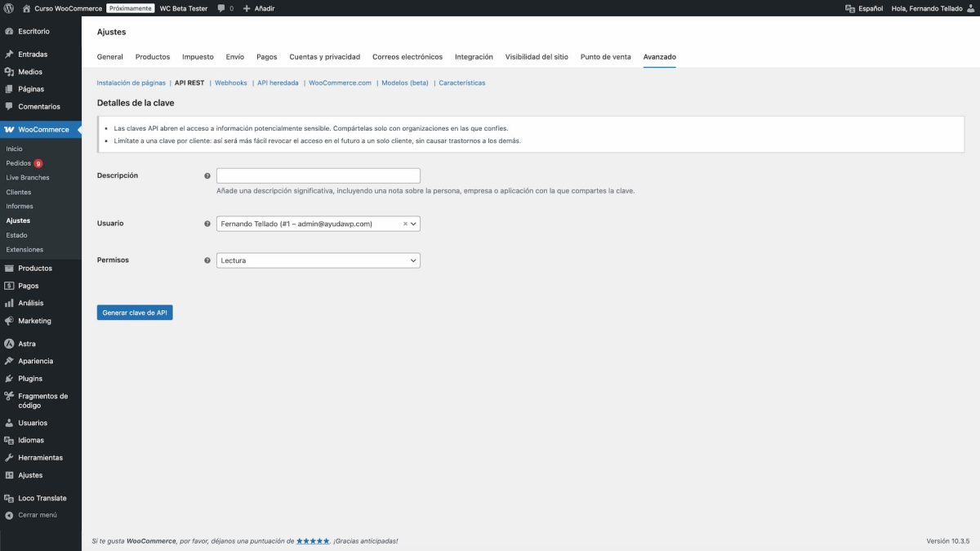Image resolution: width=980 pixels, height=551 pixels.
Task: Open Análisis via its chart icon
Action: (8, 302)
